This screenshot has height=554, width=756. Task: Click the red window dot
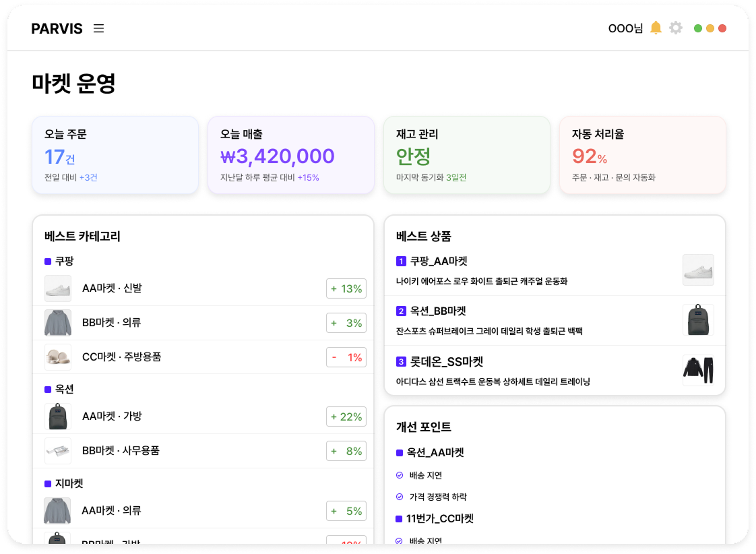pyautogui.click(x=722, y=28)
